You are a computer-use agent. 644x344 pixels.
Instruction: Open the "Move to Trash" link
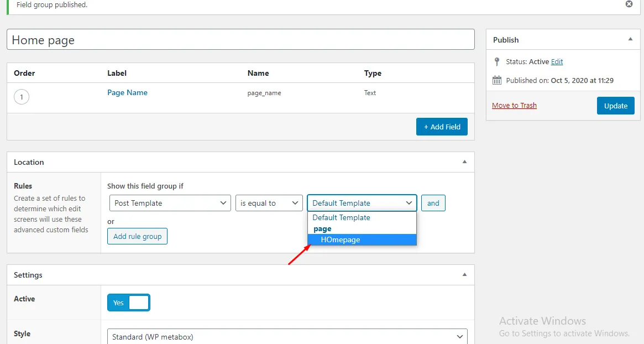(x=514, y=105)
